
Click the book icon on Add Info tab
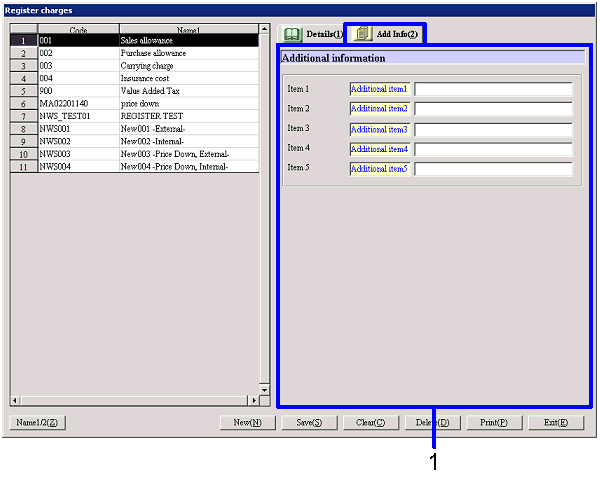point(362,34)
